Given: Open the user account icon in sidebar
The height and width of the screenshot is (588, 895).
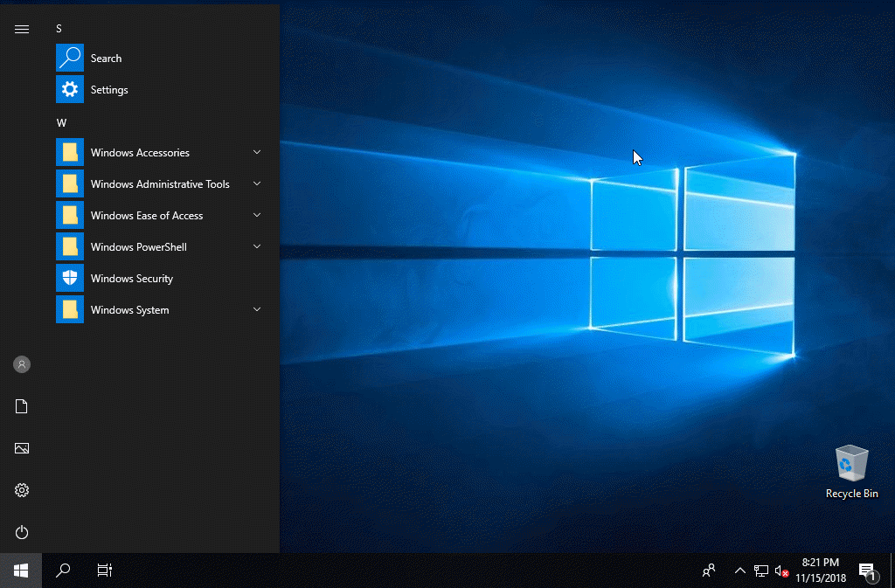Looking at the screenshot, I should point(22,364).
